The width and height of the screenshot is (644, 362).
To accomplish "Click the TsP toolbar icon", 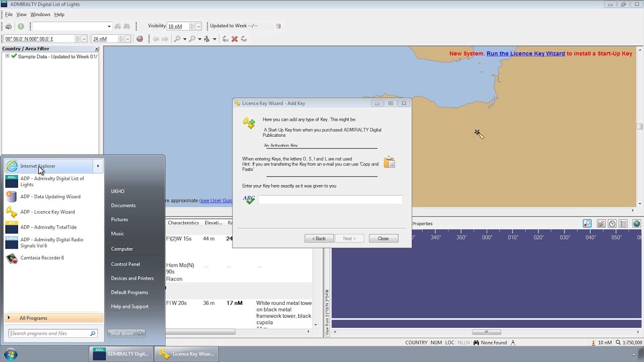I will tap(244, 39).
